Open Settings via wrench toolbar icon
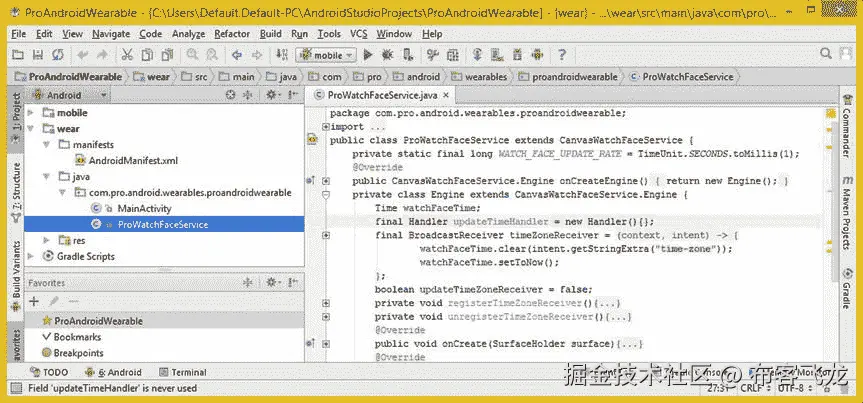The width and height of the screenshot is (863, 403). tap(433, 55)
